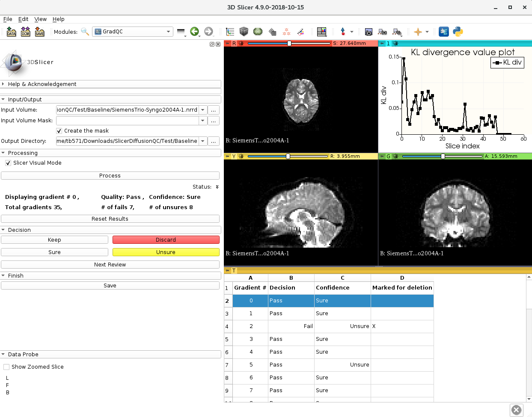532x417 pixels.
Task: Collapse the Decision section
Action: point(111,230)
